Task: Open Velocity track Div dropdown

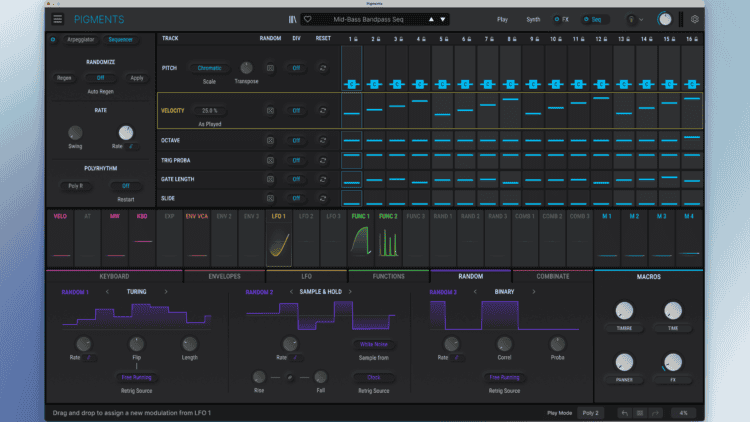Action: 296,111
